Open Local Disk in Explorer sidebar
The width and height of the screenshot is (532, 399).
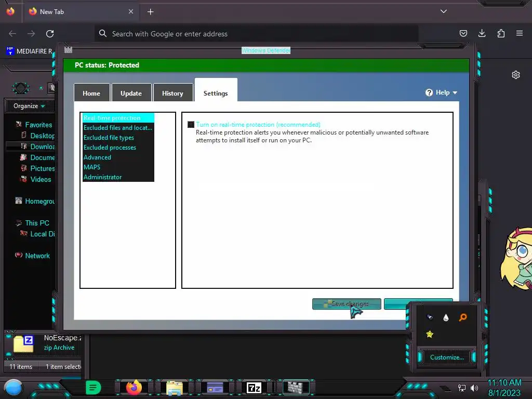coord(37,234)
